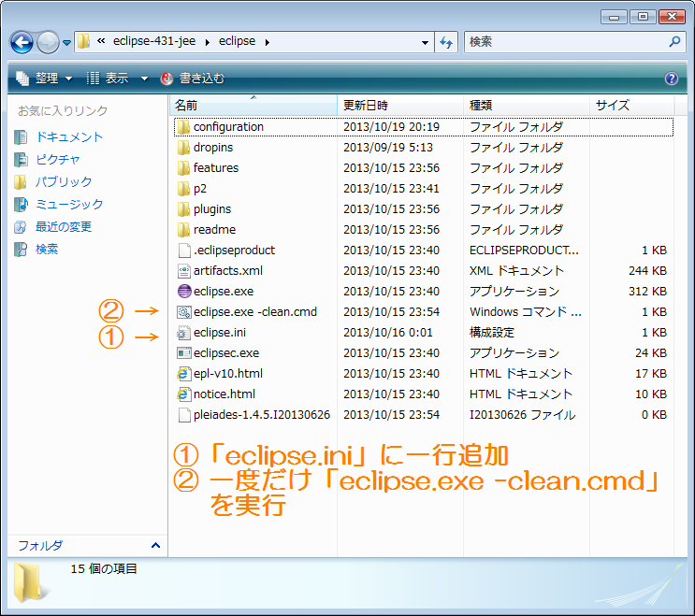Image resolution: width=695 pixels, height=616 pixels.
Task: Open the 検索 favorite link in sidebar
Action: pos(47,249)
